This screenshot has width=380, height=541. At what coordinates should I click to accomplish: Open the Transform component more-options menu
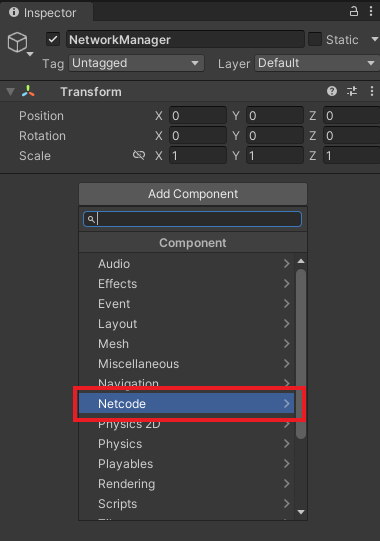(372, 91)
